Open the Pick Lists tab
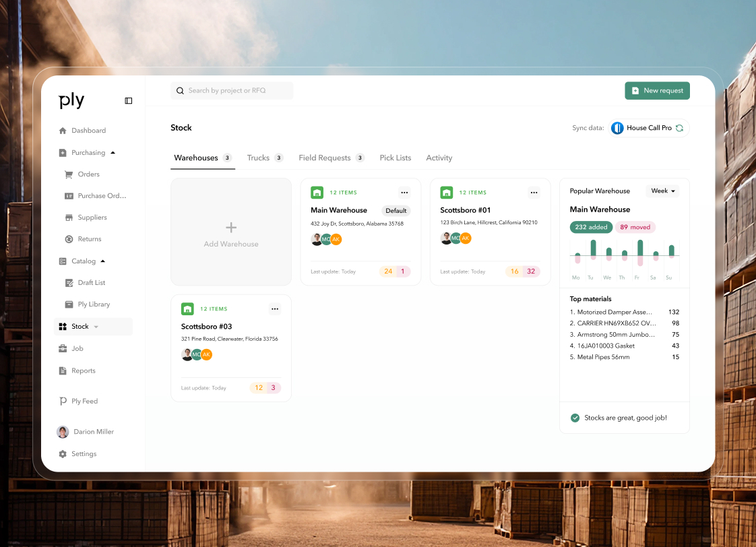The image size is (756, 547). (396, 158)
